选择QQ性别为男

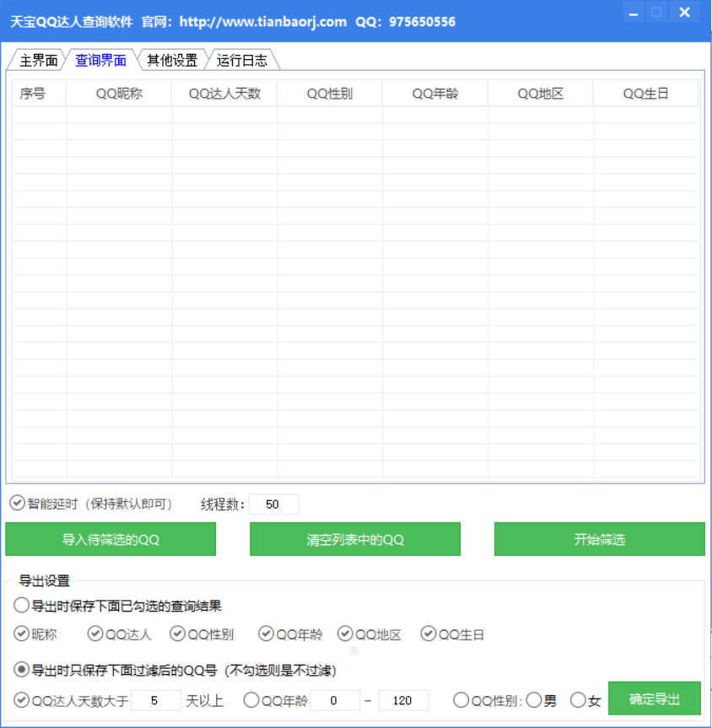(x=534, y=700)
